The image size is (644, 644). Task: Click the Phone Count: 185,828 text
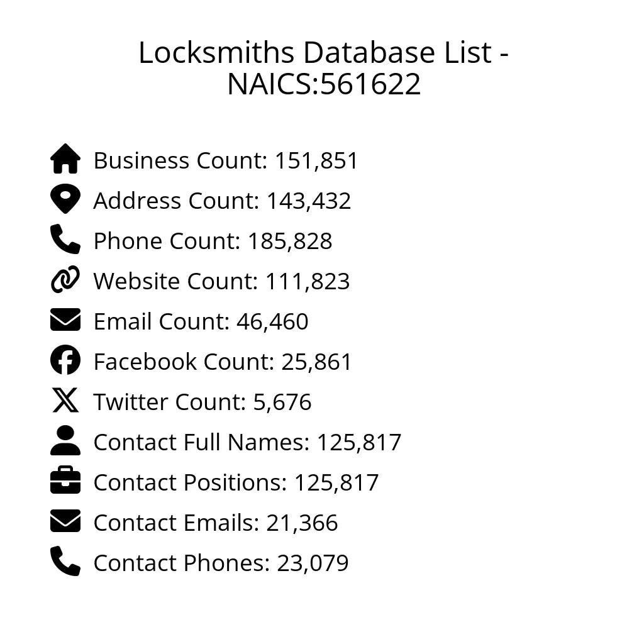[x=213, y=241]
